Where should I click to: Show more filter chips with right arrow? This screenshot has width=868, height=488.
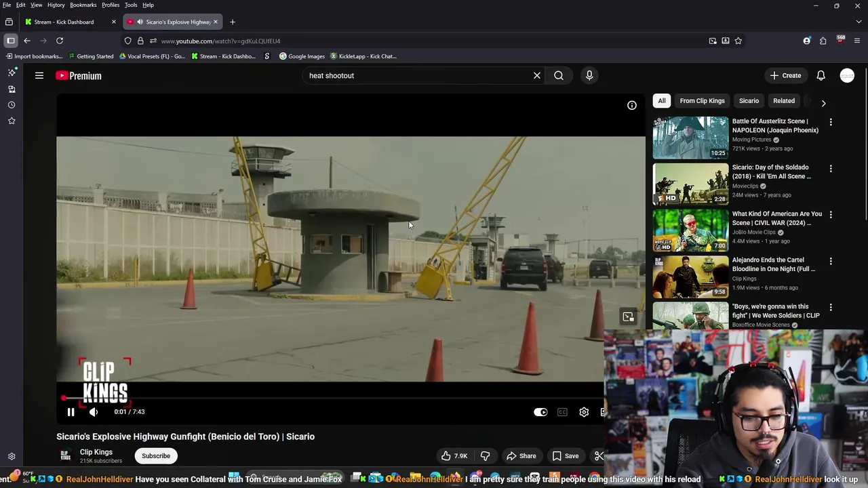(x=823, y=103)
